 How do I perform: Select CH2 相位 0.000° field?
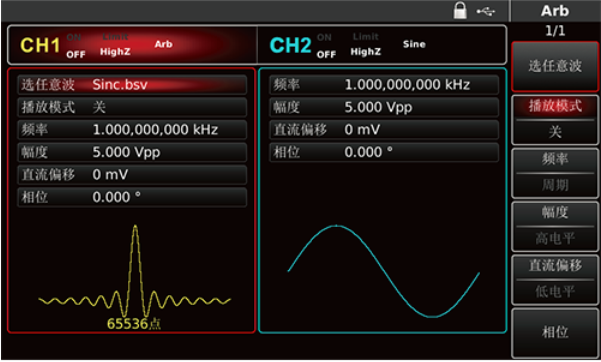click(384, 153)
